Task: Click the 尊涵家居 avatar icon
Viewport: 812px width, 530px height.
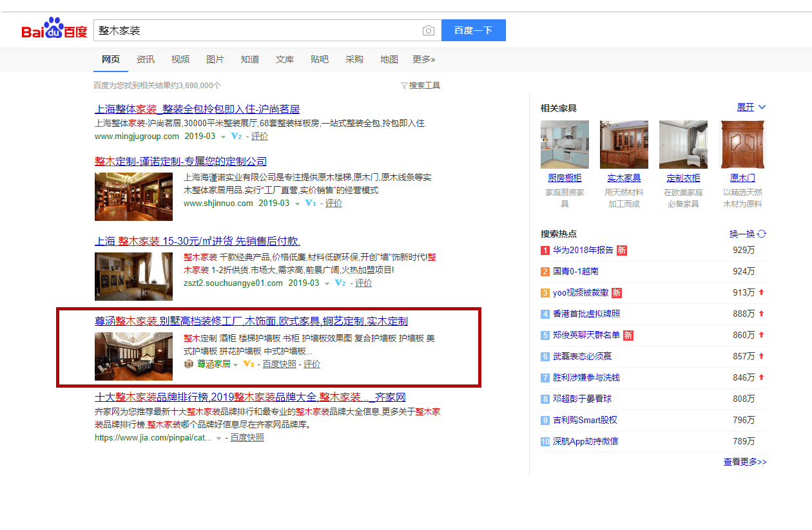Action: pyautogui.click(x=189, y=364)
